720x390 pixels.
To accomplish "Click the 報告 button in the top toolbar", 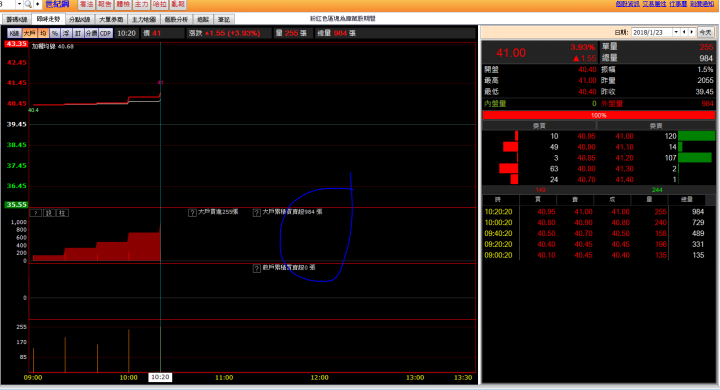I will pyautogui.click(x=105, y=4).
